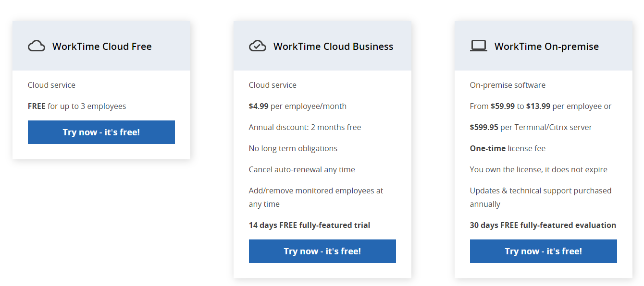Click 'No long term obligations' line
This screenshot has height=286, width=644.
click(293, 148)
